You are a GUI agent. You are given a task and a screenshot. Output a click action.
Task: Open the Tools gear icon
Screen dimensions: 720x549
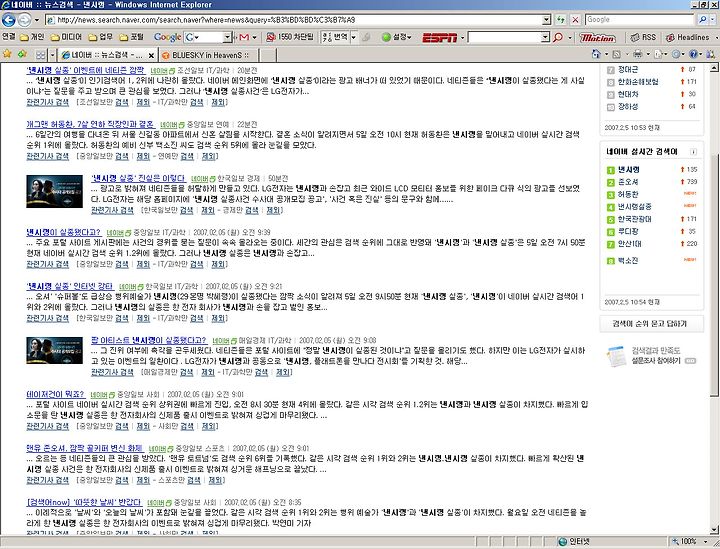tap(676, 54)
